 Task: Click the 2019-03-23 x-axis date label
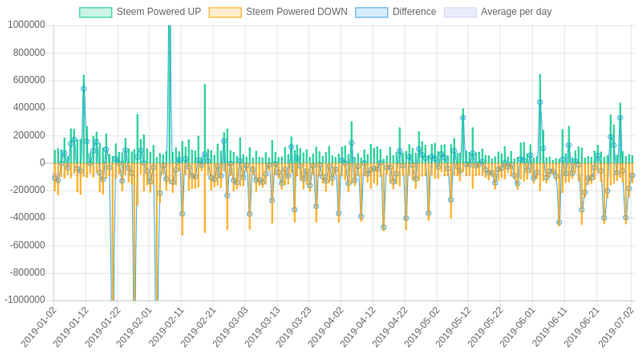coord(294,328)
